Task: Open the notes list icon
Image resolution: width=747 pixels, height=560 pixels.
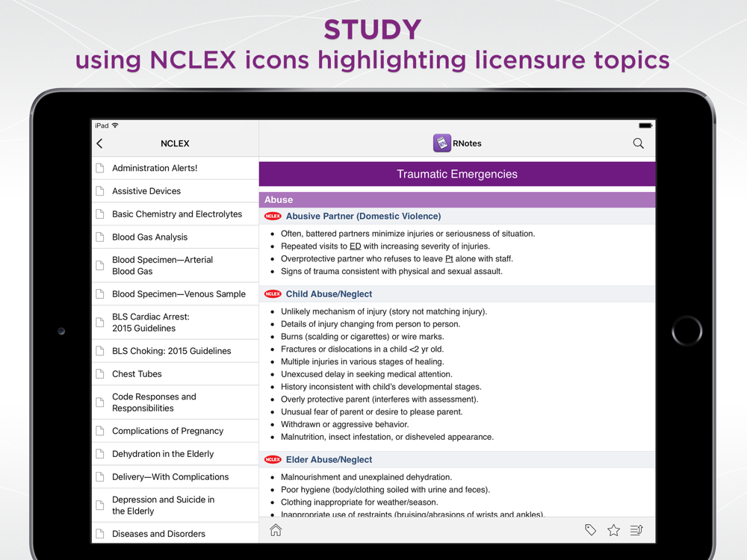Action: tap(636, 530)
